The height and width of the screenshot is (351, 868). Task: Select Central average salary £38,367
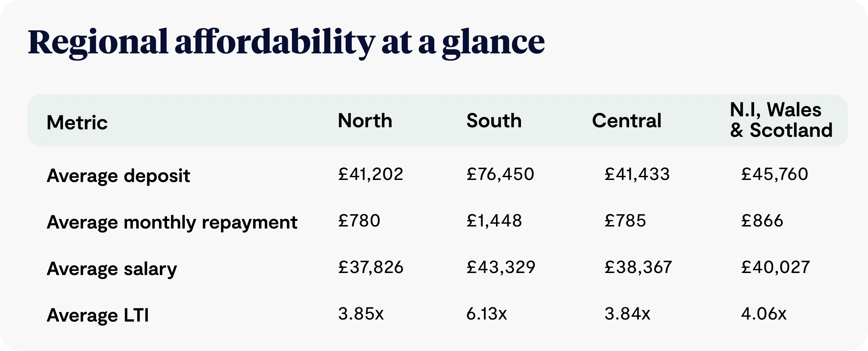638,267
